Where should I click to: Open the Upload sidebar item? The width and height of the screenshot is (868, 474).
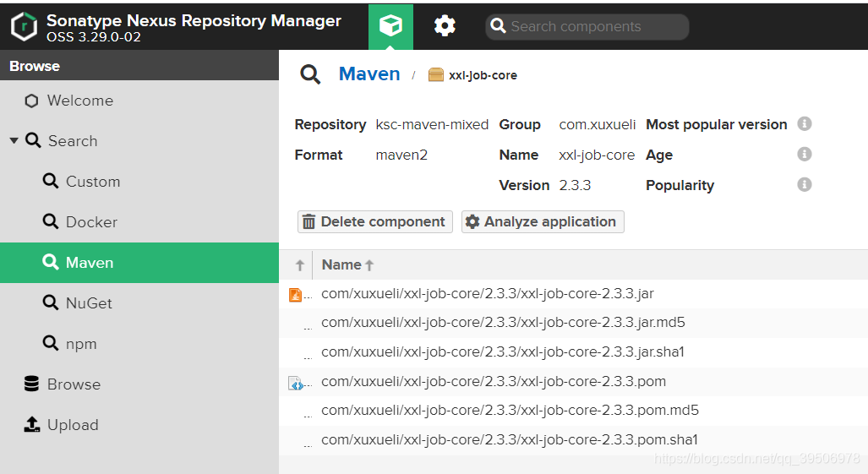[x=139, y=425]
